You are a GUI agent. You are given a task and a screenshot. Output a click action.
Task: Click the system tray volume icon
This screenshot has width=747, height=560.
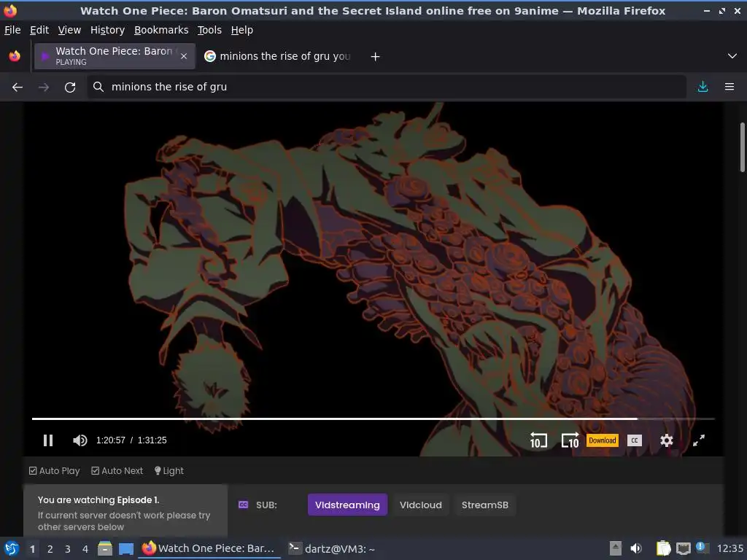coord(636,548)
